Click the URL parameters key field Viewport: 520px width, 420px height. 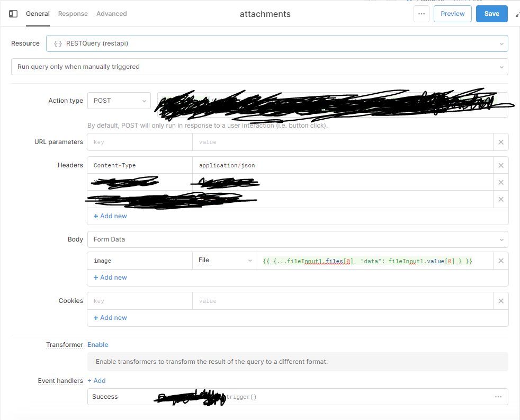pyautogui.click(x=139, y=142)
